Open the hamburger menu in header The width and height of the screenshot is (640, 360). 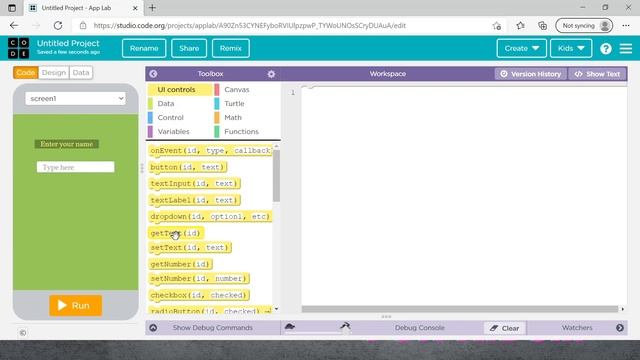(626, 49)
